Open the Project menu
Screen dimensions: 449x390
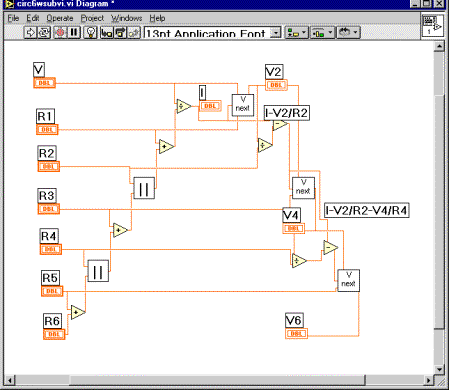coord(92,18)
